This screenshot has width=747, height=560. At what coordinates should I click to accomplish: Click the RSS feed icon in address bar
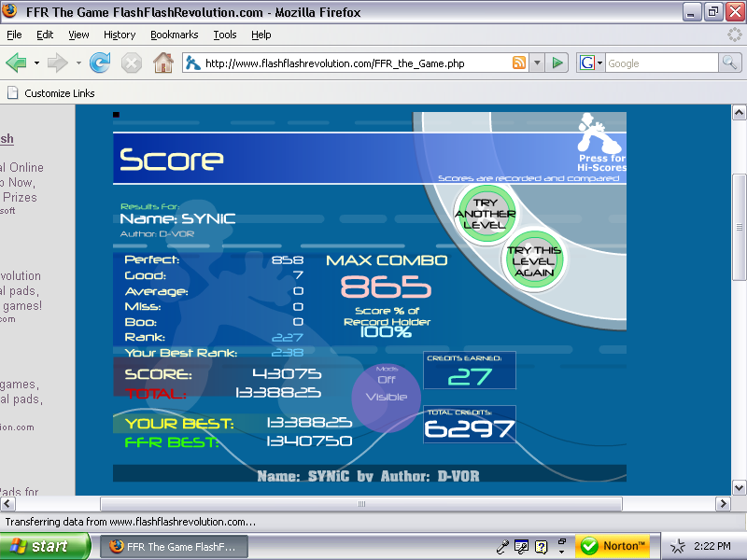click(518, 63)
